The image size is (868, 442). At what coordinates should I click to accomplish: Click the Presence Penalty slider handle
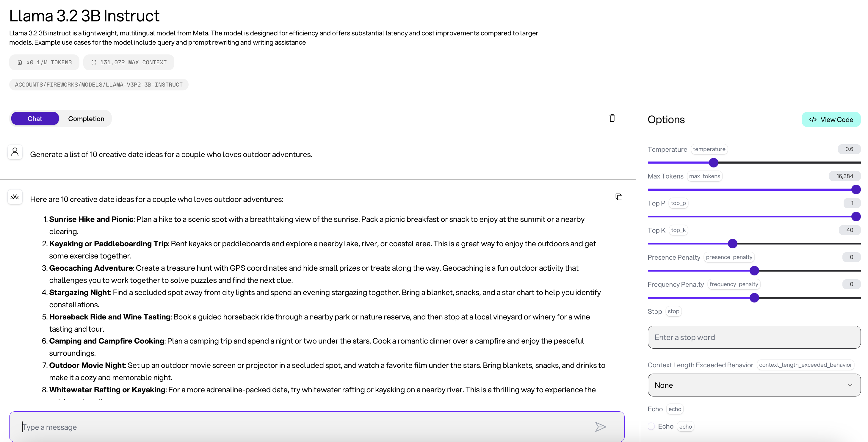pyautogui.click(x=754, y=270)
